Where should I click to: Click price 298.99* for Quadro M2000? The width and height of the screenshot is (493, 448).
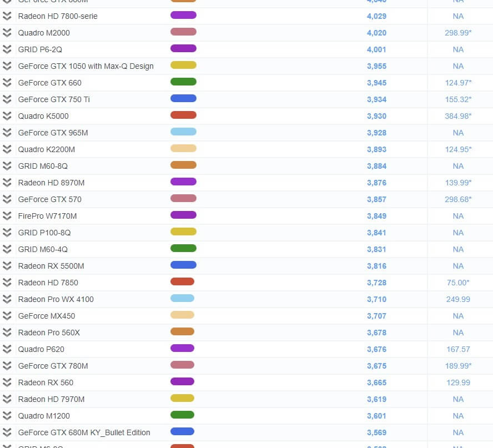[458, 33]
